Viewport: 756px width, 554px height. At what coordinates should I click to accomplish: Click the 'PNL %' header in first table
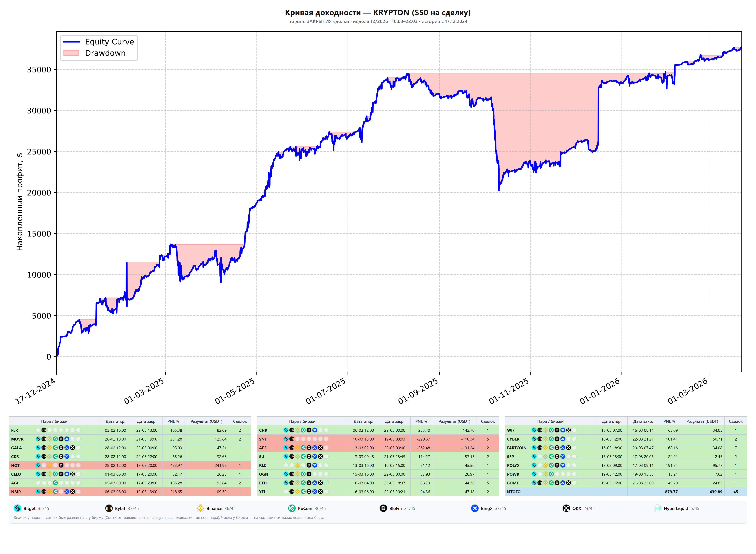click(x=173, y=421)
